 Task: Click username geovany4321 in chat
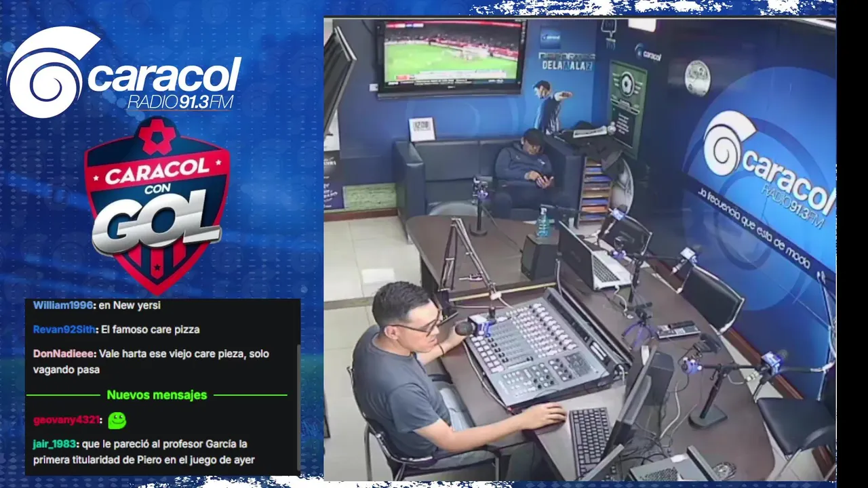(x=66, y=420)
